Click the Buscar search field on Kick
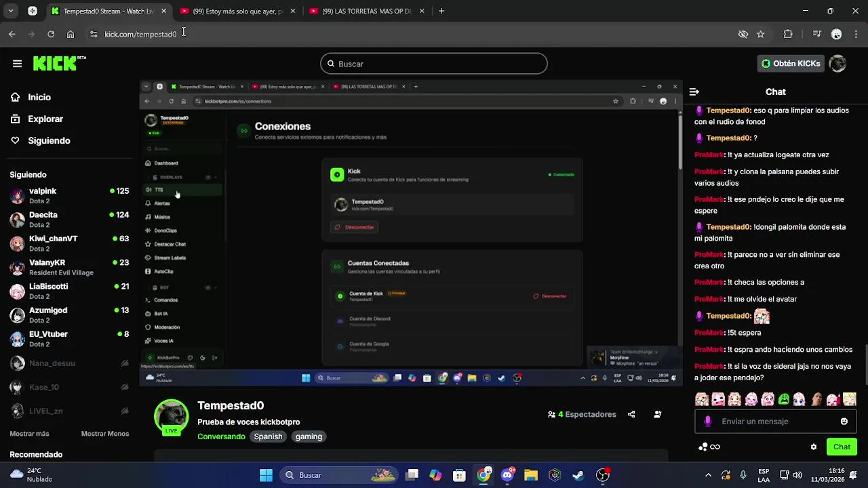This screenshot has width=868, height=488. 434,64
